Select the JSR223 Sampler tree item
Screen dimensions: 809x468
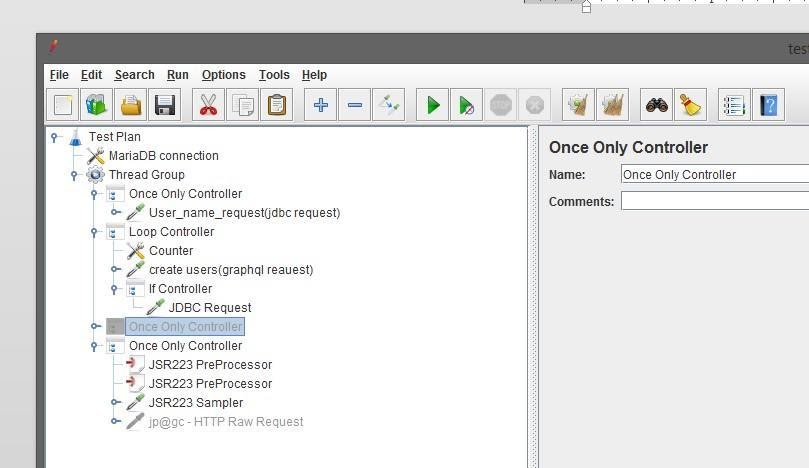[x=195, y=403]
